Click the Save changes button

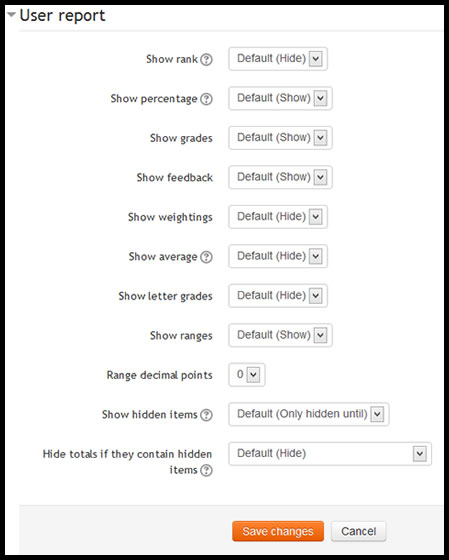[278, 531]
